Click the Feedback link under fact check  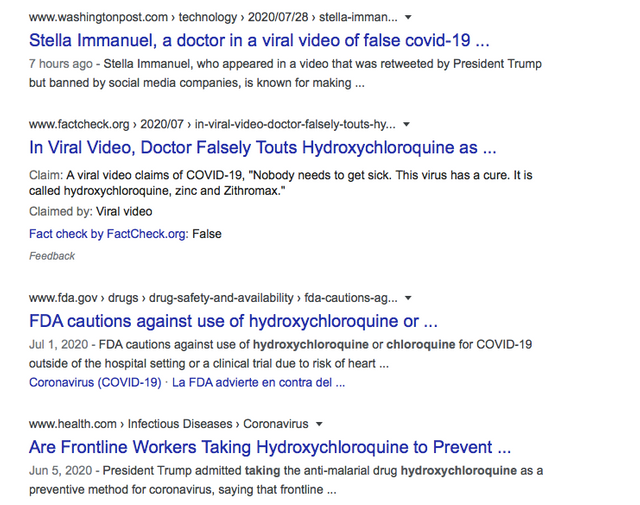[52, 256]
